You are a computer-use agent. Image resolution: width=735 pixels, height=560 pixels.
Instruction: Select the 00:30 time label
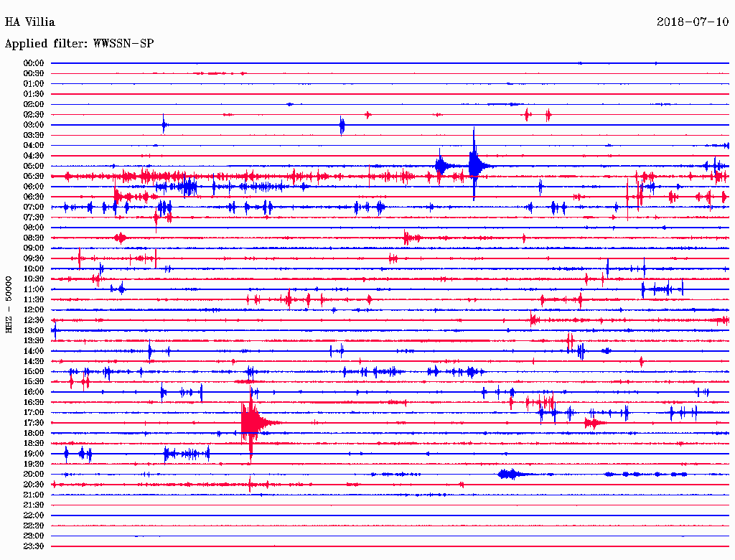pyautogui.click(x=34, y=73)
